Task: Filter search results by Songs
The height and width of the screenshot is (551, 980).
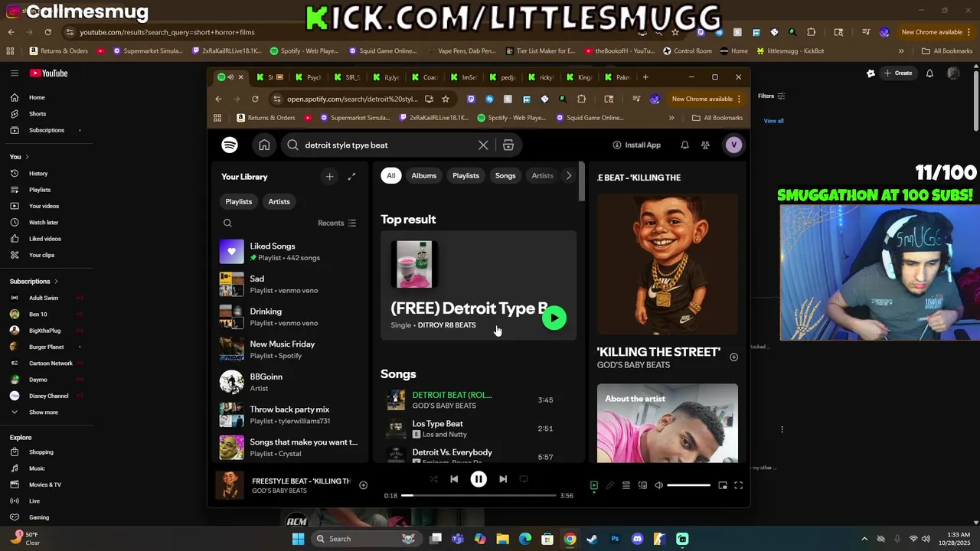Action: [505, 176]
